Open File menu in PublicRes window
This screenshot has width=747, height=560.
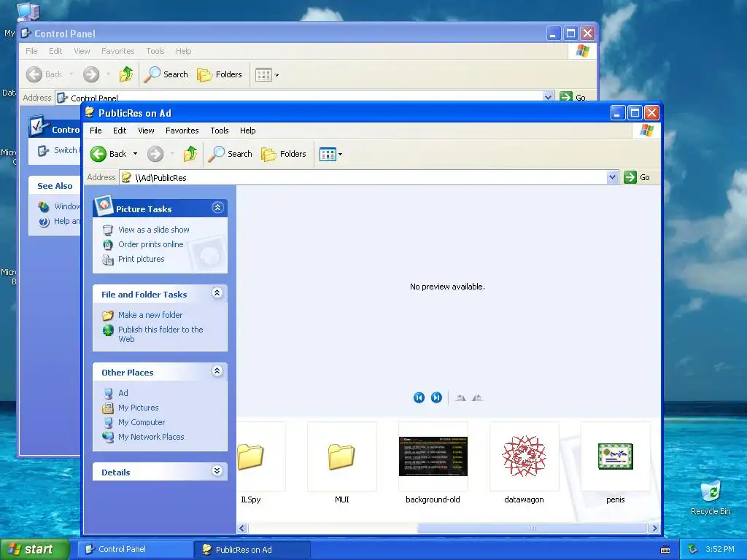coord(96,131)
